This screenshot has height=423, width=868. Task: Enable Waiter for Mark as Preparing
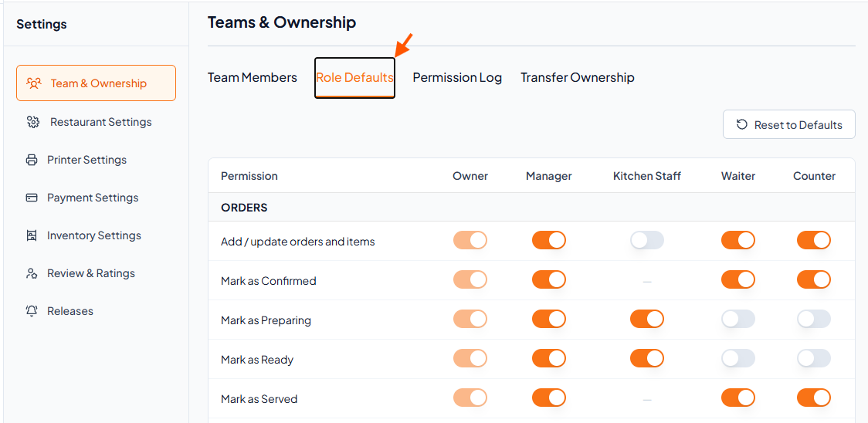738,319
